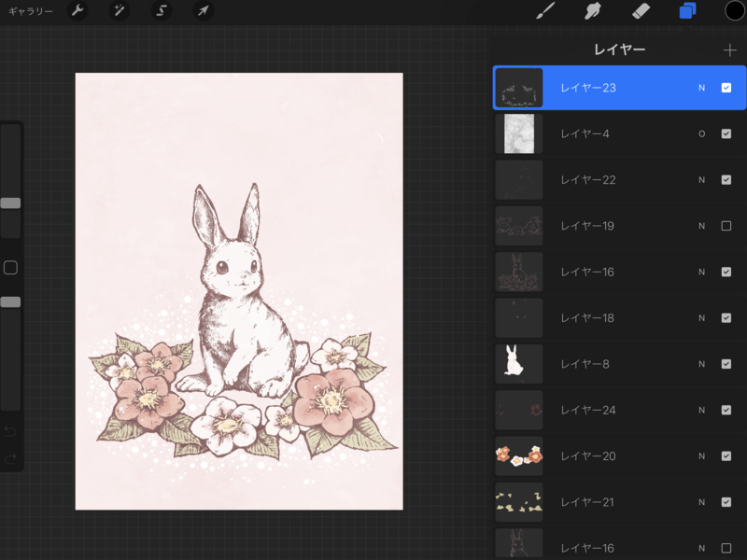Select the Brush tool
This screenshot has width=747, height=560.
[x=546, y=11]
